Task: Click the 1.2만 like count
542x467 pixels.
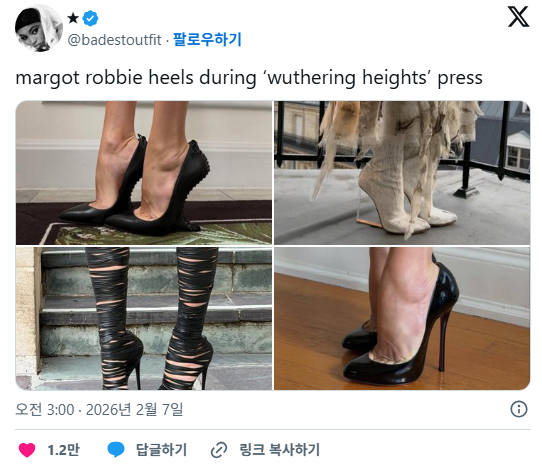Action: pos(63,450)
